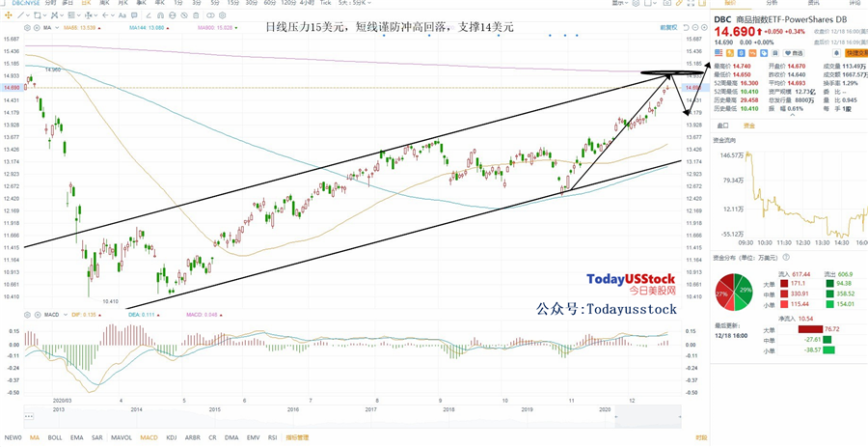Switch to the 月K monthly candlestick tab
Viewport: 868px width, 447px height.
tap(122, 3)
